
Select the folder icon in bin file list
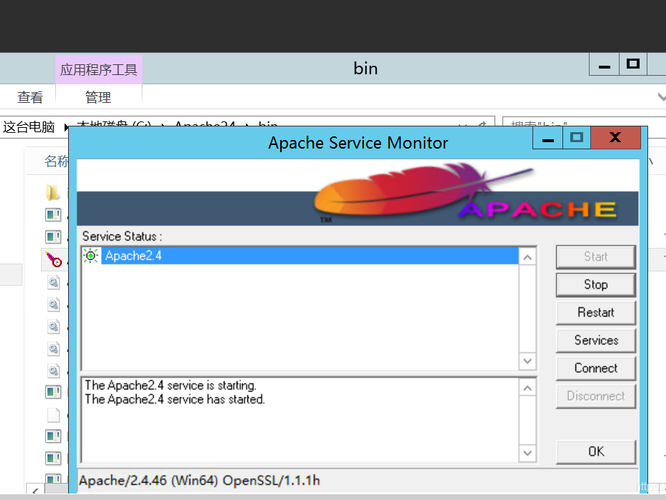point(53,192)
